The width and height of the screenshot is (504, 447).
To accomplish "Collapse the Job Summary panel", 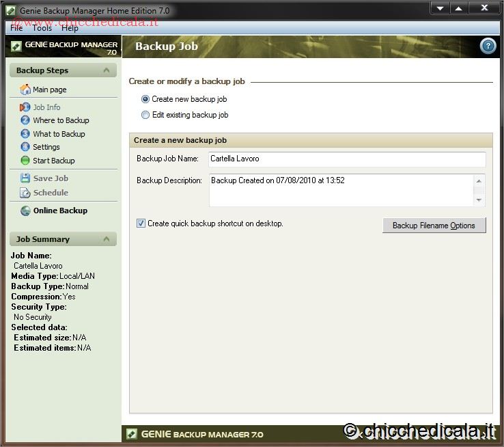I will (x=107, y=239).
